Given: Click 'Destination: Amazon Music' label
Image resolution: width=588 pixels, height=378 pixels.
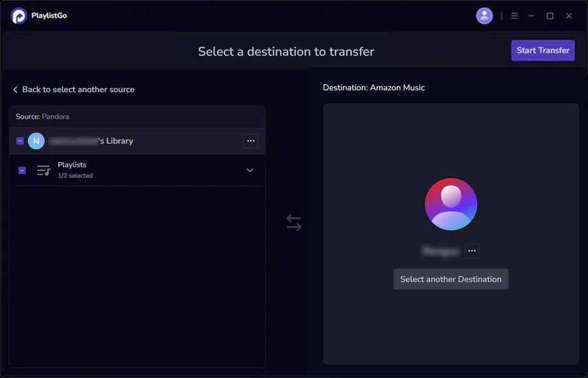Looking at the screenshot, I should pos(374,87).
